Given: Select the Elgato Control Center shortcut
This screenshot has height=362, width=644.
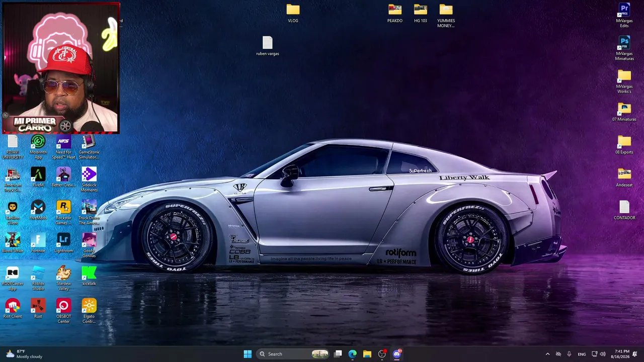Looking at the screenshot, I should pos(89,311).
